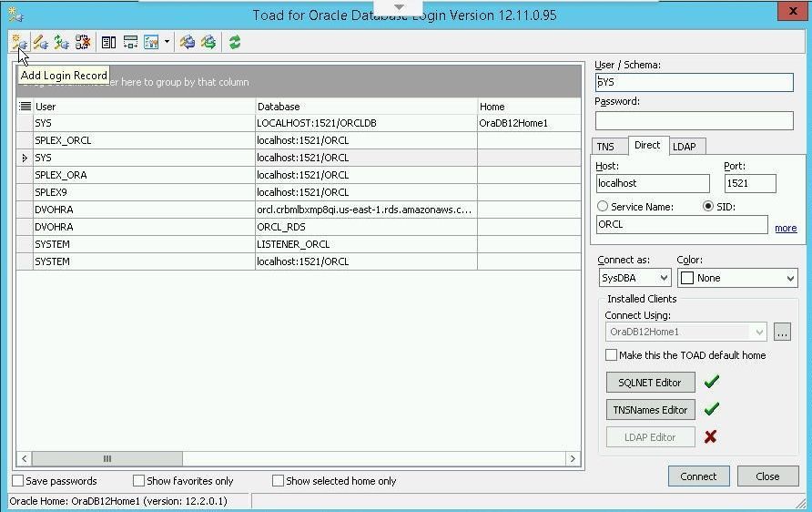This screenshot has height=512, width=812.
Task: Click the ellipsis button beside Connect Using
Action: [782, 332]
